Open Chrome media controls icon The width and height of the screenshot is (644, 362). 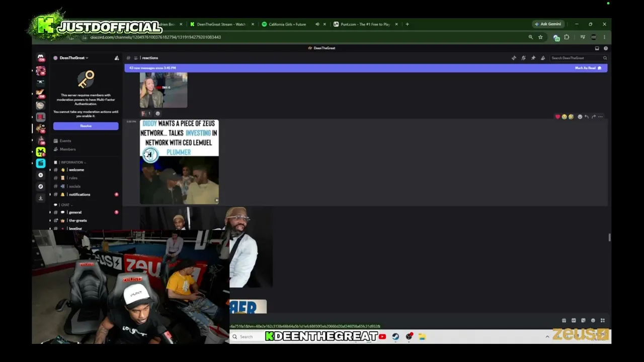(583, 37)
